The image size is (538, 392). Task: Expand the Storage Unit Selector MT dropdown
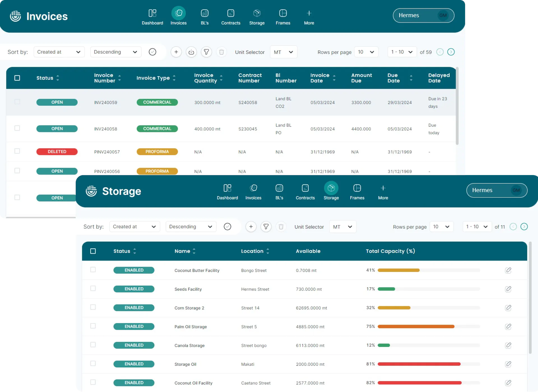pyautogui.click(x=342, y=227)
